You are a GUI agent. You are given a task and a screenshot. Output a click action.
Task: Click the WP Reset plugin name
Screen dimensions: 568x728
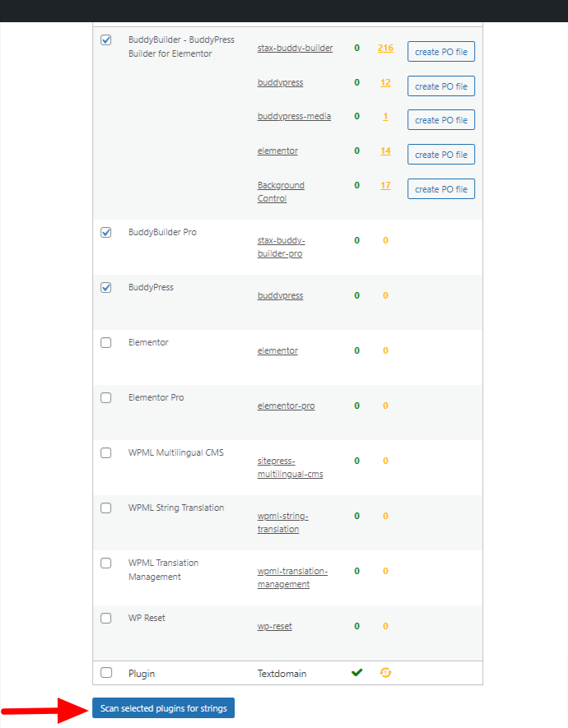(147, 618)
